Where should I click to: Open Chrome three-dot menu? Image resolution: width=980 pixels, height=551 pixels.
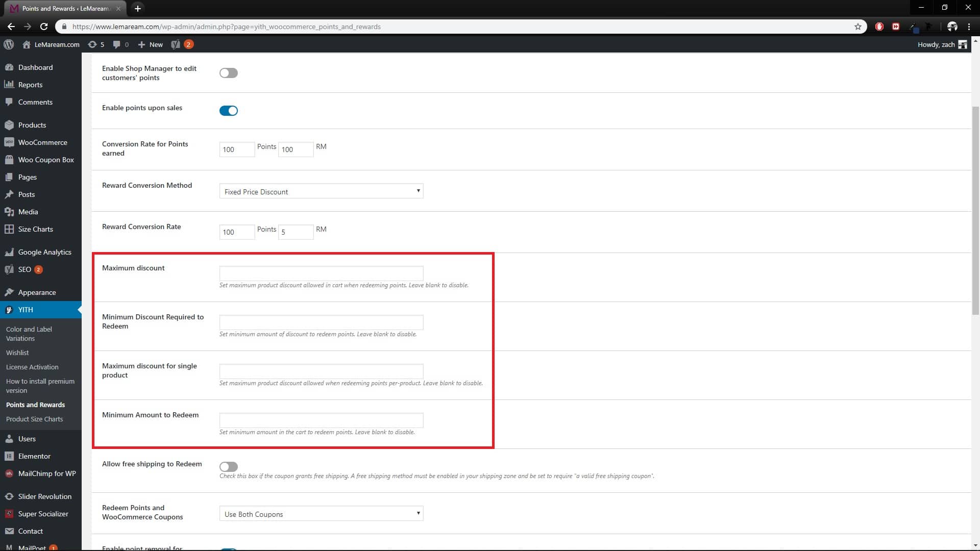pyautogui.click(x=969, y=27)
